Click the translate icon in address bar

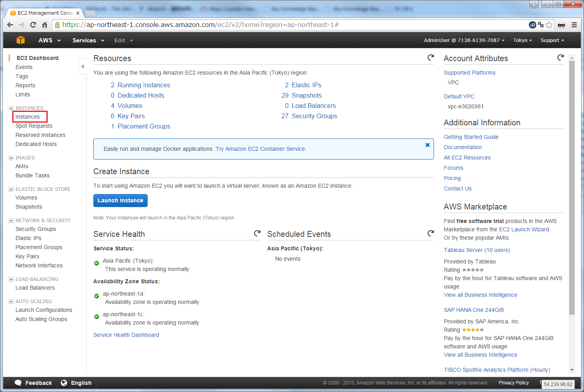point(541,25)
